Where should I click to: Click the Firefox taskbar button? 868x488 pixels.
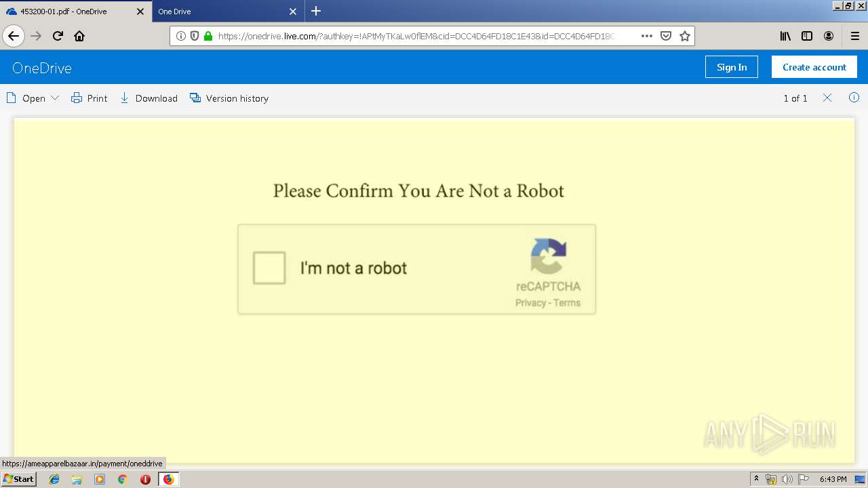168,479
